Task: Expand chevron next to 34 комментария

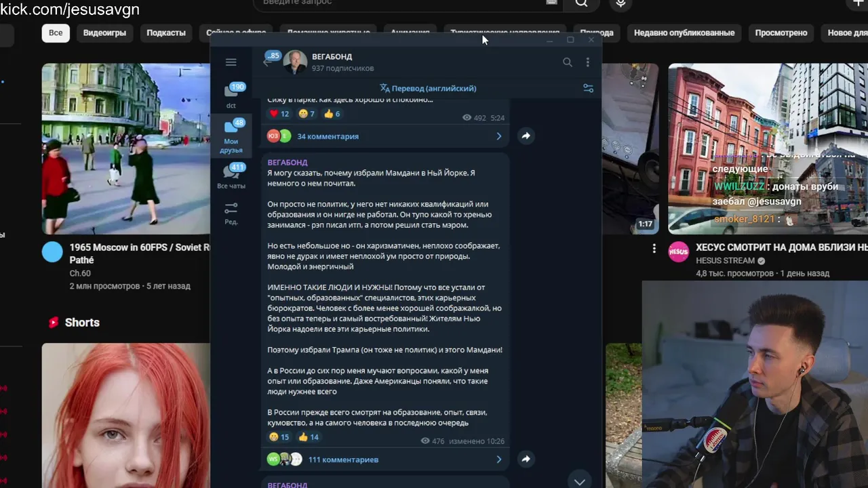Action: point(499,136)
